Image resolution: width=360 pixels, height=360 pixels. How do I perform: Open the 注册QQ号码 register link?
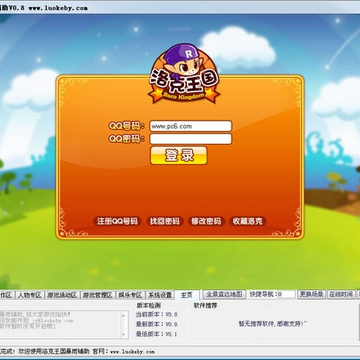[x=117, y=221]
